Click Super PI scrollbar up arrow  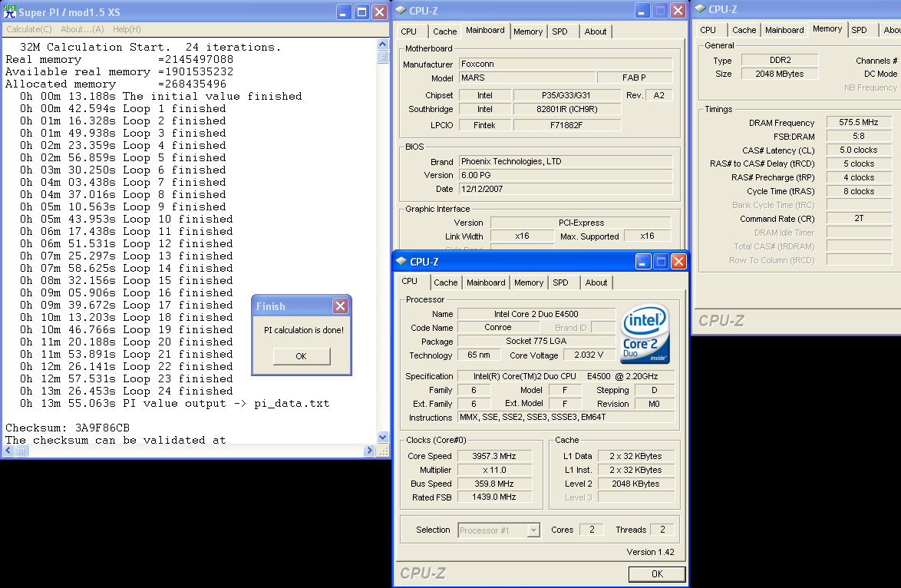[383, 45]
